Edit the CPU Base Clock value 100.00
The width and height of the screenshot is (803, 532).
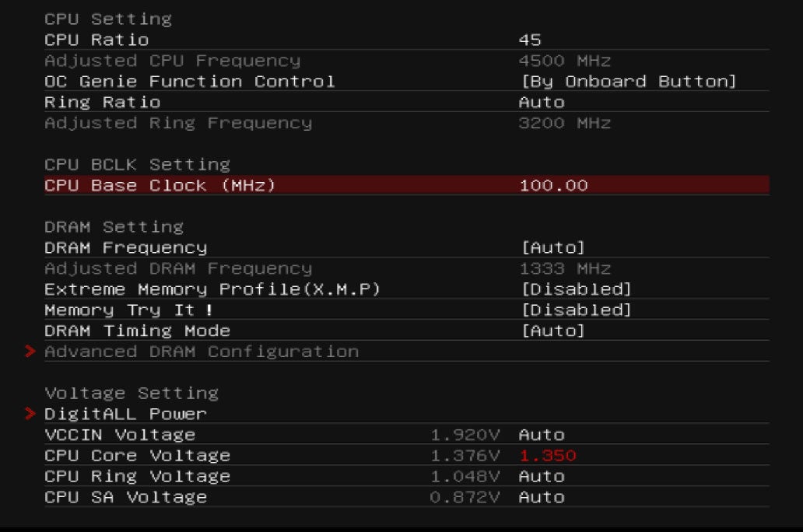coord(553,185)
